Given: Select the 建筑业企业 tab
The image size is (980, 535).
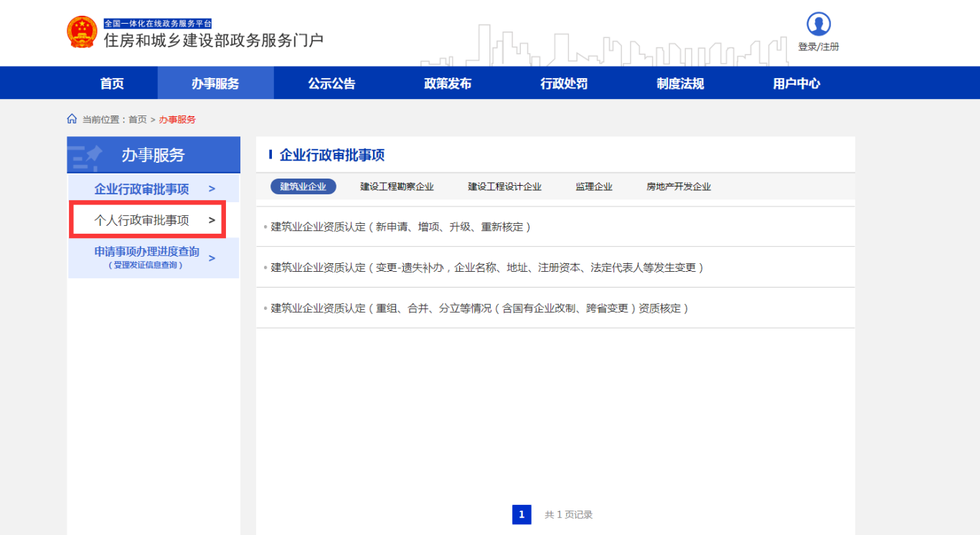Looking at the screenshot, I should tap(303, 186).
